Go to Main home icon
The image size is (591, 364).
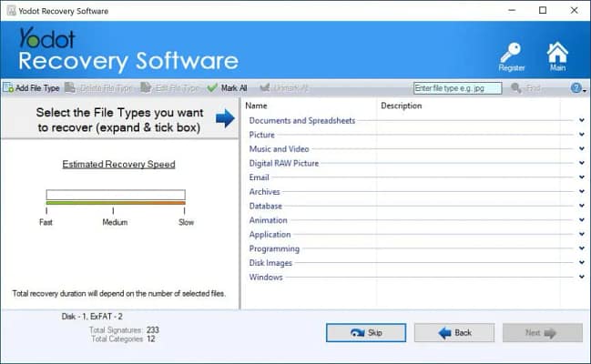(557, 52)
